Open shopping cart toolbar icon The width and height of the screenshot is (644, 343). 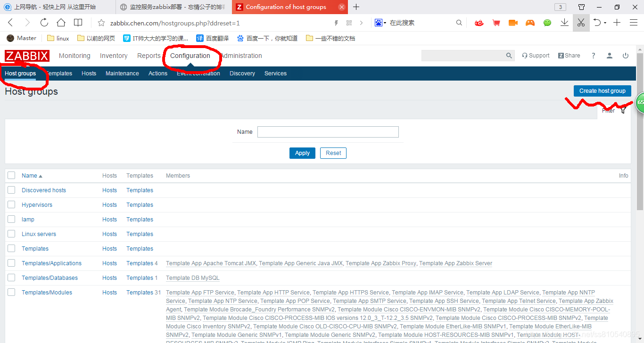pyautogui.click(x=496, y=23)
